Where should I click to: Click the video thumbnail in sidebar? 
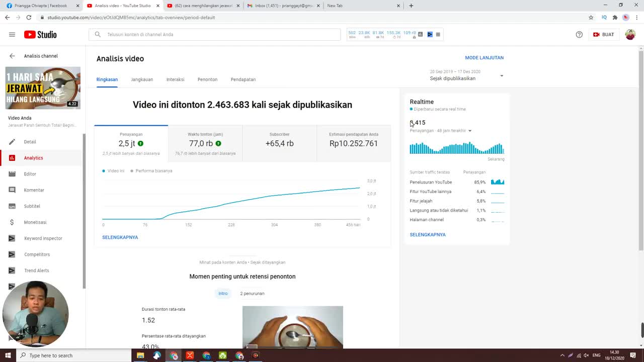43,88
